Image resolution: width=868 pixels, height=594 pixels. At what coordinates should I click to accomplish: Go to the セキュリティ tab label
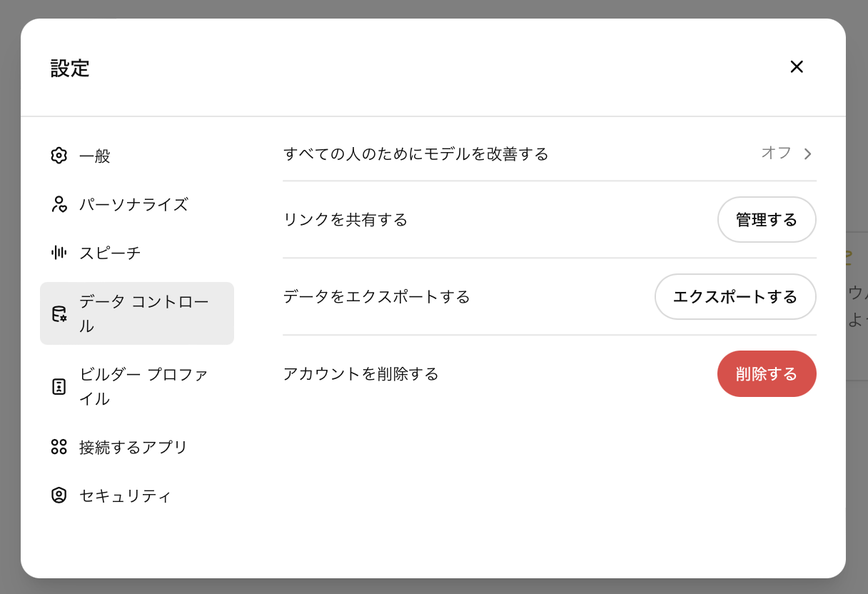125,495
